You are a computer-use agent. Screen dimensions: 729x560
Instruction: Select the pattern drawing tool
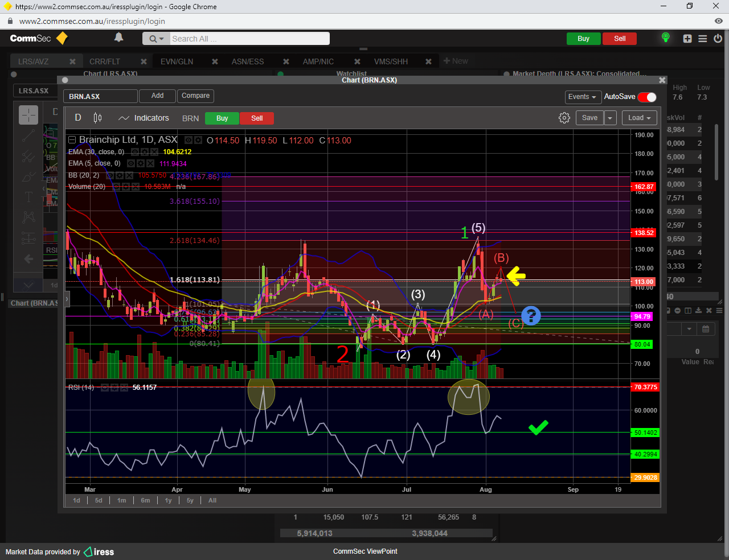point(28,217)
